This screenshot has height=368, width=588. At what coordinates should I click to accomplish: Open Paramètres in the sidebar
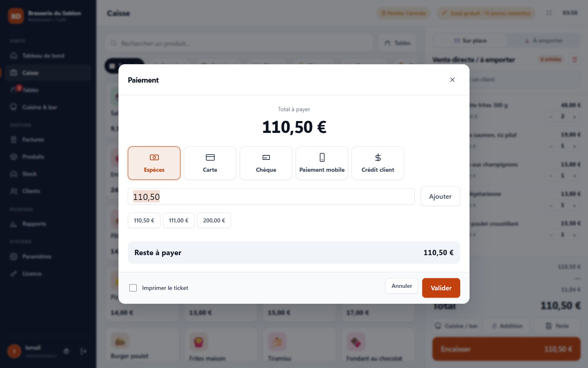click(48, 256)
